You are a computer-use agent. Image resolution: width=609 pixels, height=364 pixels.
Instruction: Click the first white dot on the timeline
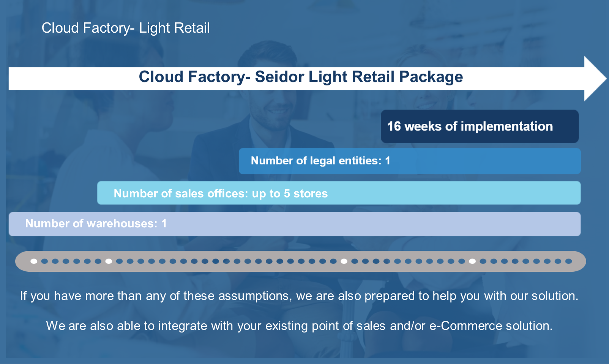[34, 261]
